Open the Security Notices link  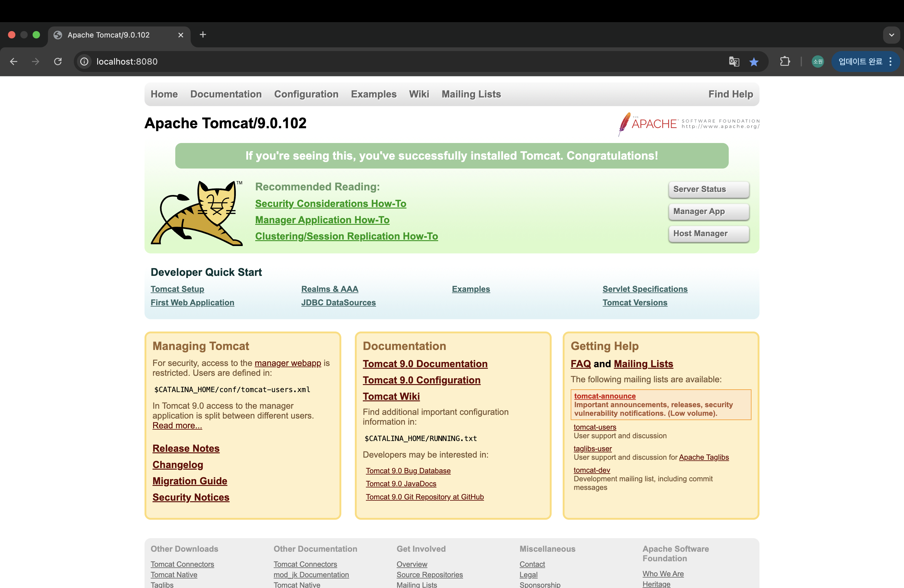coord(191,498)
